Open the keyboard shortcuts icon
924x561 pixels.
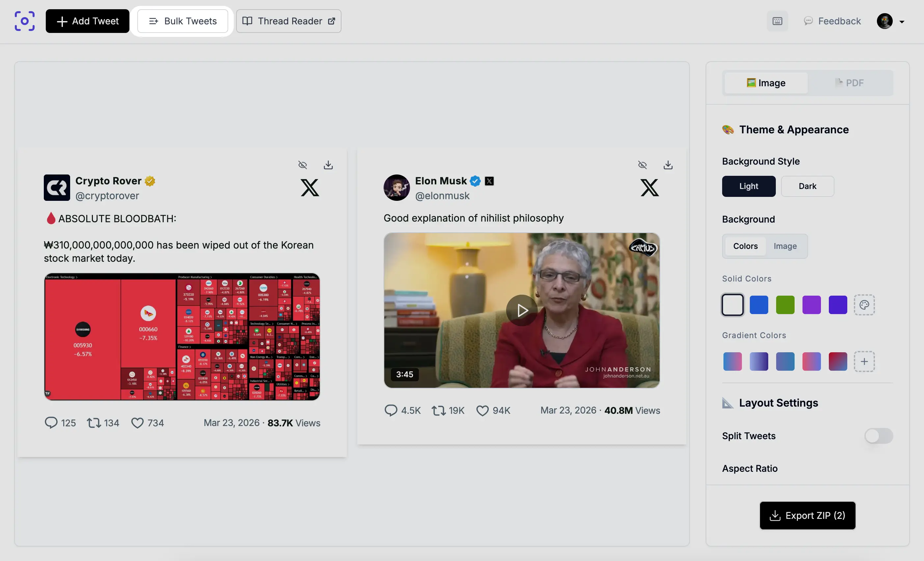point(777,21)
